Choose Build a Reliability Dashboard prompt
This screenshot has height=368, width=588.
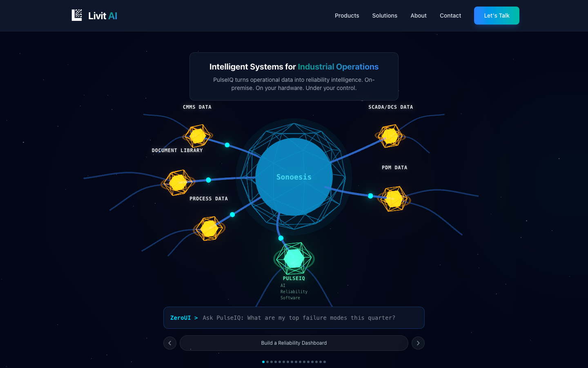coord(294,343)
